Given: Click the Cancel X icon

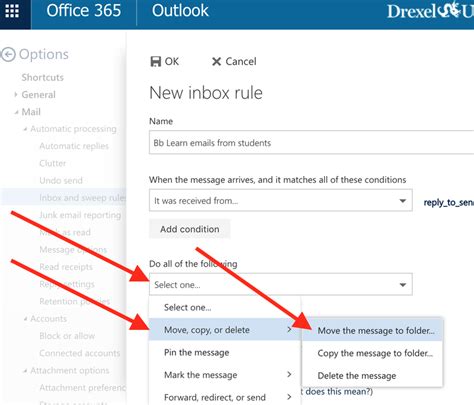Looking at the screenshot, I should click(x=216, y=62).
